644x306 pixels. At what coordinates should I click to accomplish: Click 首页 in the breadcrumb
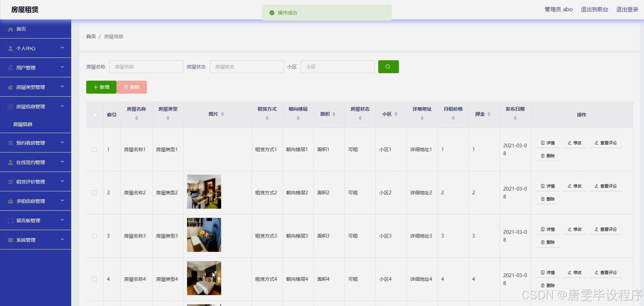pyautogui.click(x=91, y=36)
